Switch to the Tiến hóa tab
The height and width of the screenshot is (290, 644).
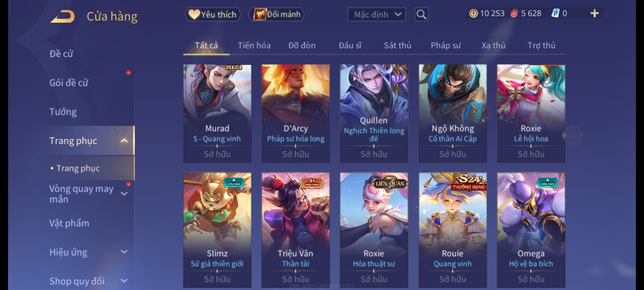pyautogui.click(x=254, y=45)
